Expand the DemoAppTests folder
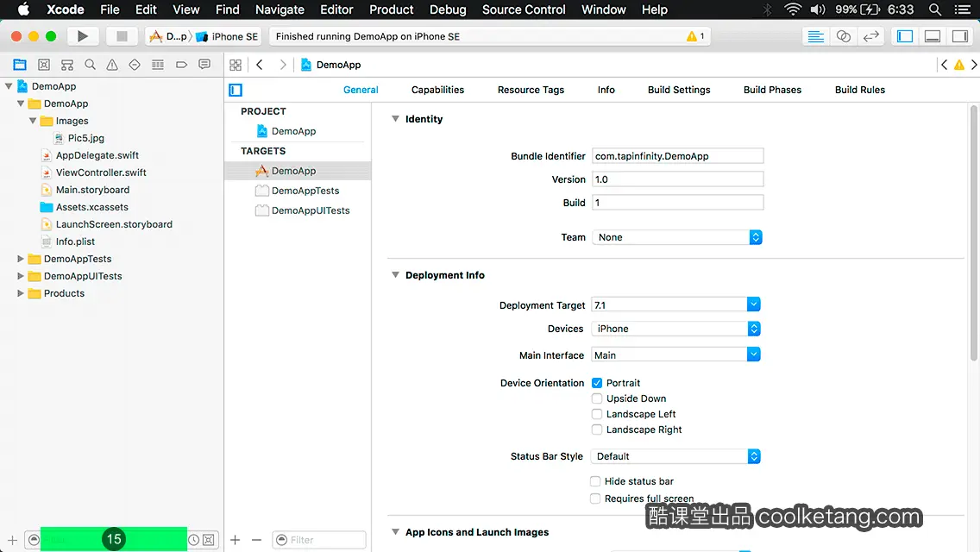The image size is (980, 552). pyautogui.click(x=21, y=258)
